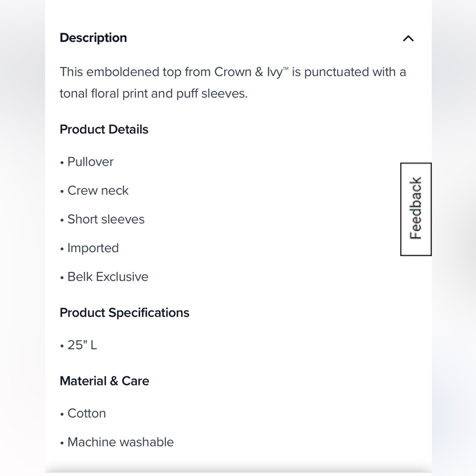Click the Belk Exclusive detail line
The width and height of the screenshot is (476, 476).
pos(108,277)
